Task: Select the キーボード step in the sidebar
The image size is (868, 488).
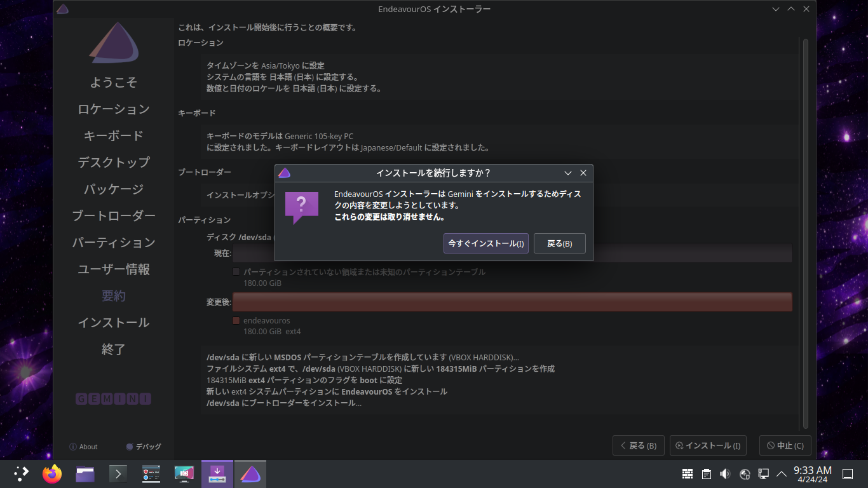Action: click(x=114, y=136)
